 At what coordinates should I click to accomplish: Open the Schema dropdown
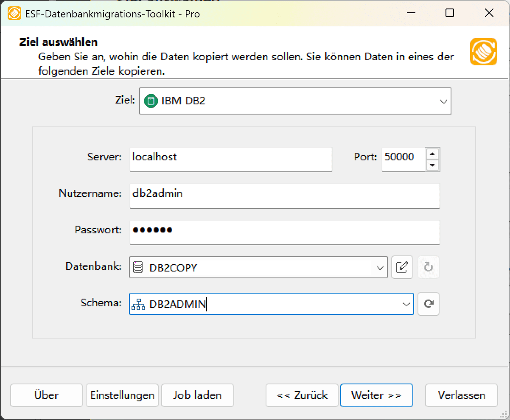click(x=405, y=304)
